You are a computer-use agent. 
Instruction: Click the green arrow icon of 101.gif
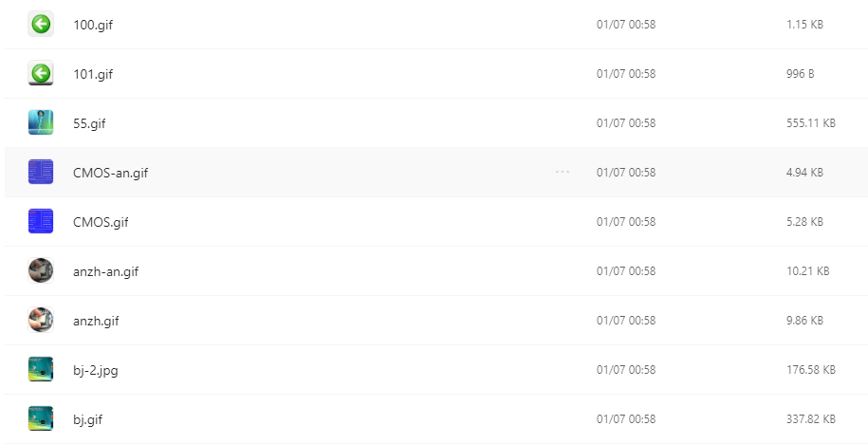(41, 74)
